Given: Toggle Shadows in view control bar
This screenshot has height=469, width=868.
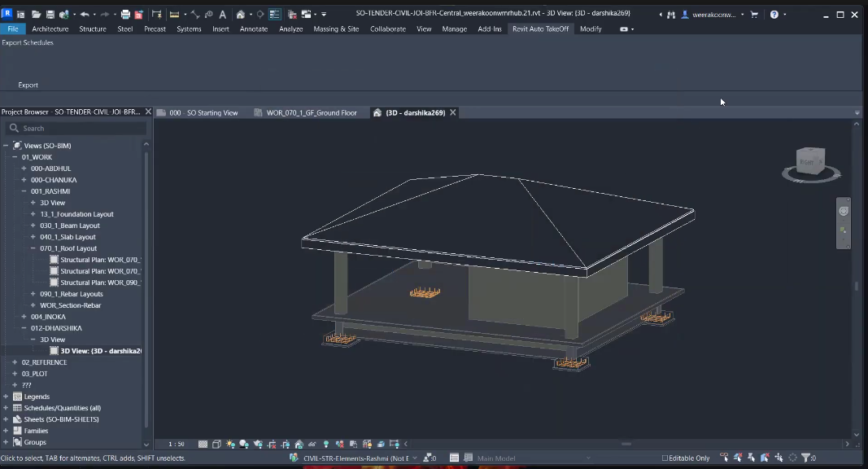Looking at the screenshot, I should [243, 444].
